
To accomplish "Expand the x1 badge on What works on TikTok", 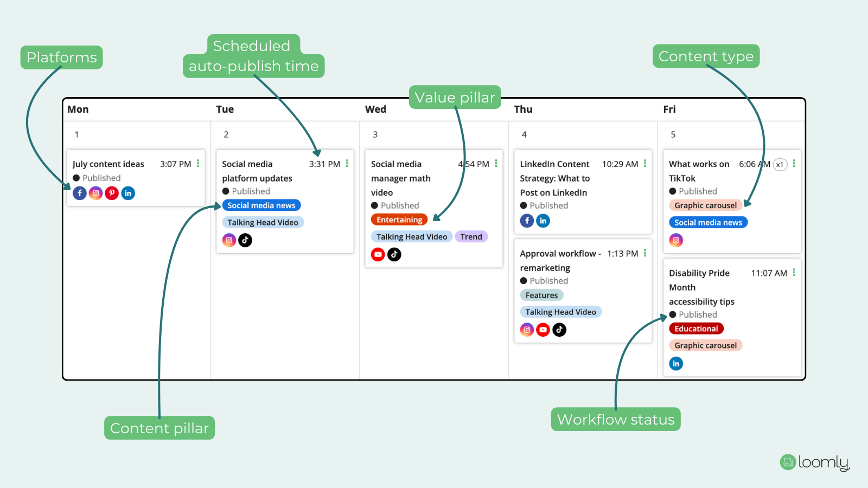I will click(780, 164).
